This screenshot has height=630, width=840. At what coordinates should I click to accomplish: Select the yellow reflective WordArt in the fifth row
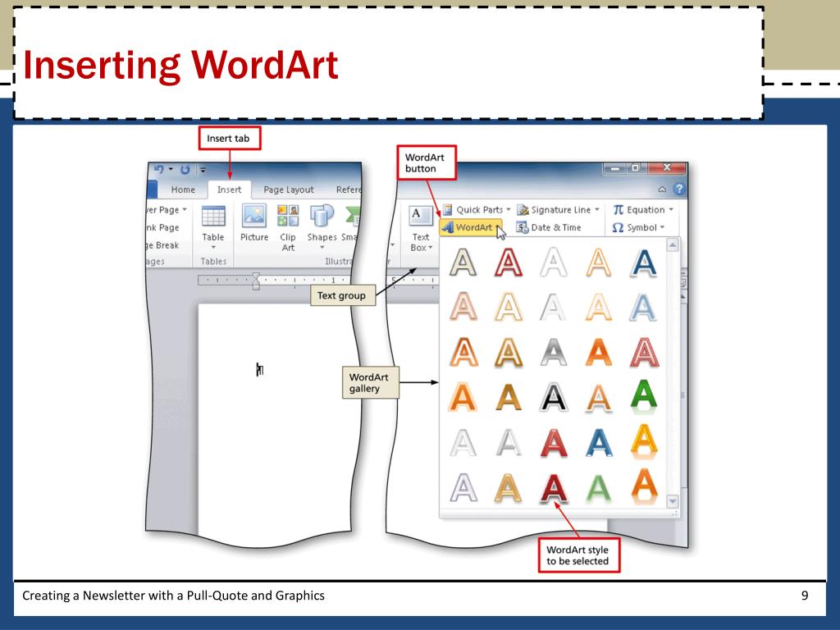(643, 442)
